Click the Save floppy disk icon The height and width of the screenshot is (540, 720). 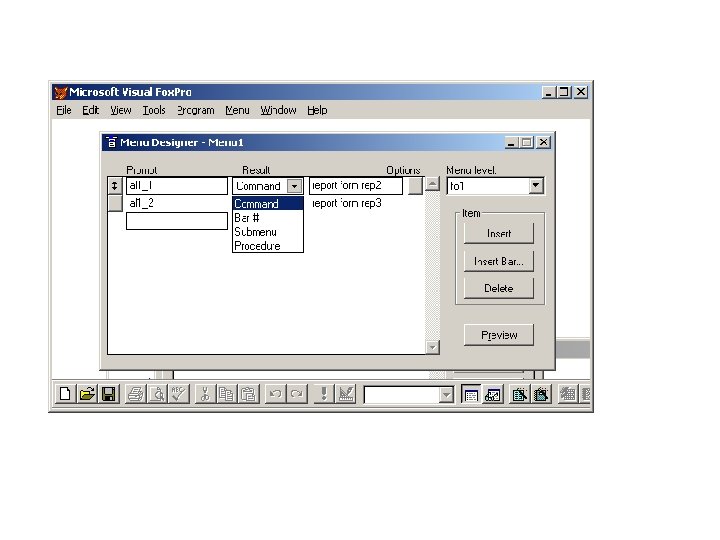[108, 394]
